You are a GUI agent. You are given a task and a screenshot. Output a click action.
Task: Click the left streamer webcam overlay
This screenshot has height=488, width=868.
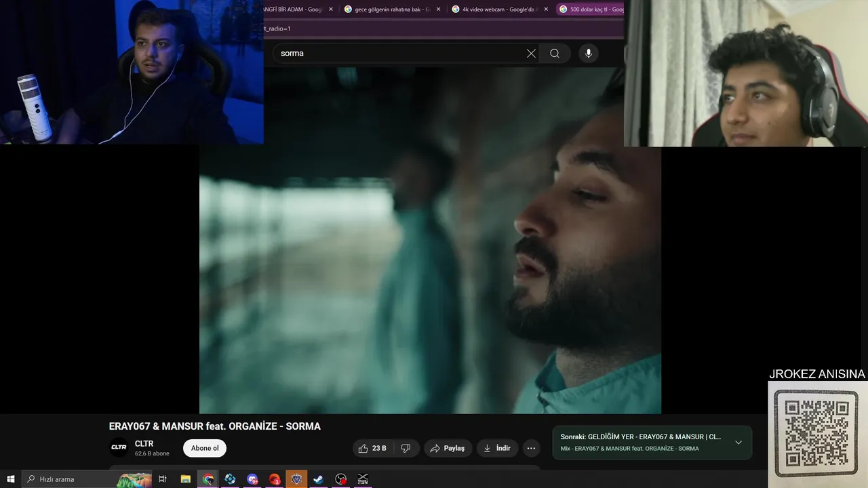(132, 72)
